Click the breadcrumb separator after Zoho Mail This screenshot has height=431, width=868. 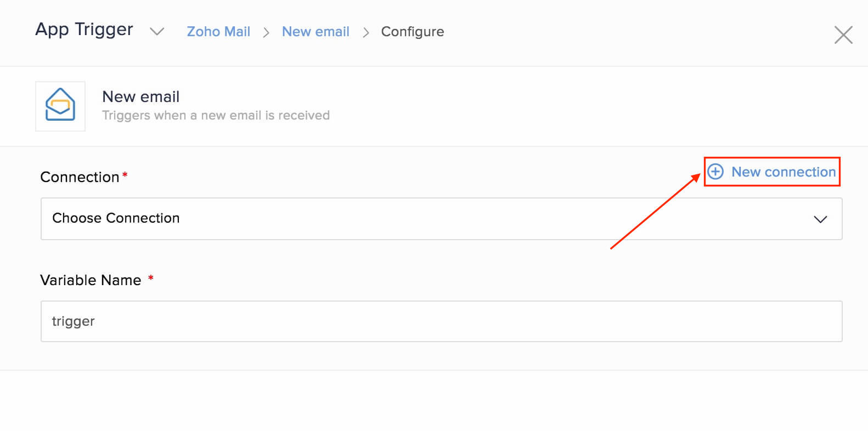click(266, 32)
